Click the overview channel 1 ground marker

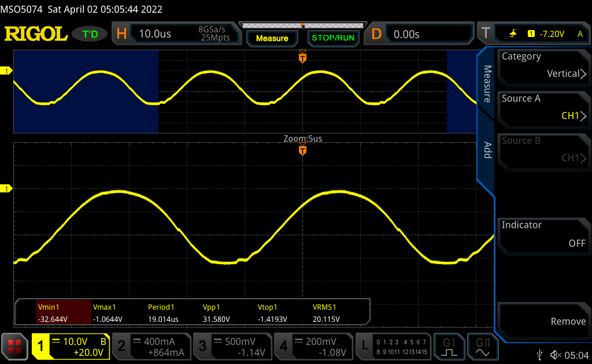[6, 70]
